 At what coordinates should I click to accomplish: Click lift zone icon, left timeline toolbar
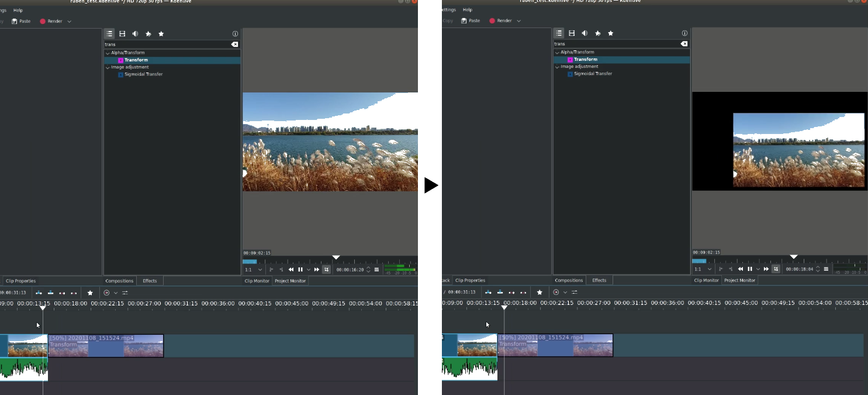pyautogui.click(x=74, y=293)
